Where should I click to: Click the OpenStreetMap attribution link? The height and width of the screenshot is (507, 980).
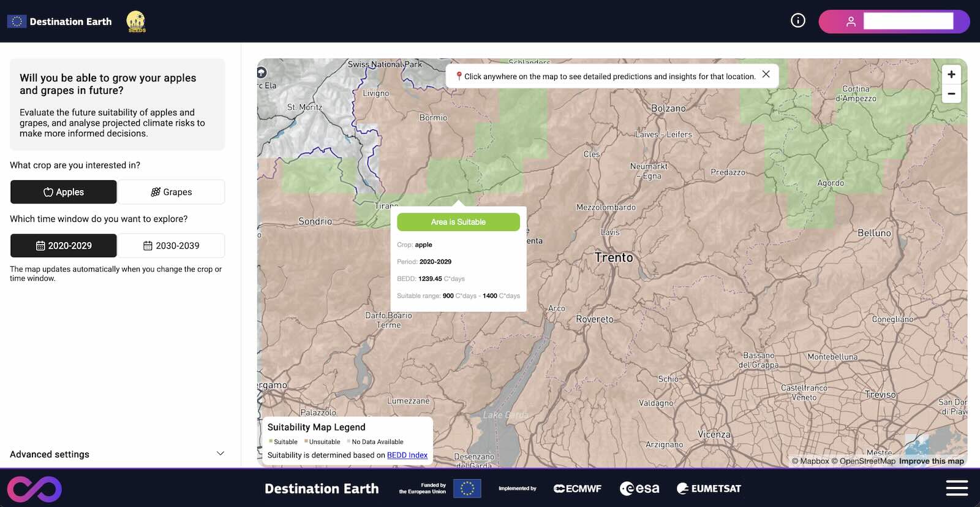click(x=863, y=461)
